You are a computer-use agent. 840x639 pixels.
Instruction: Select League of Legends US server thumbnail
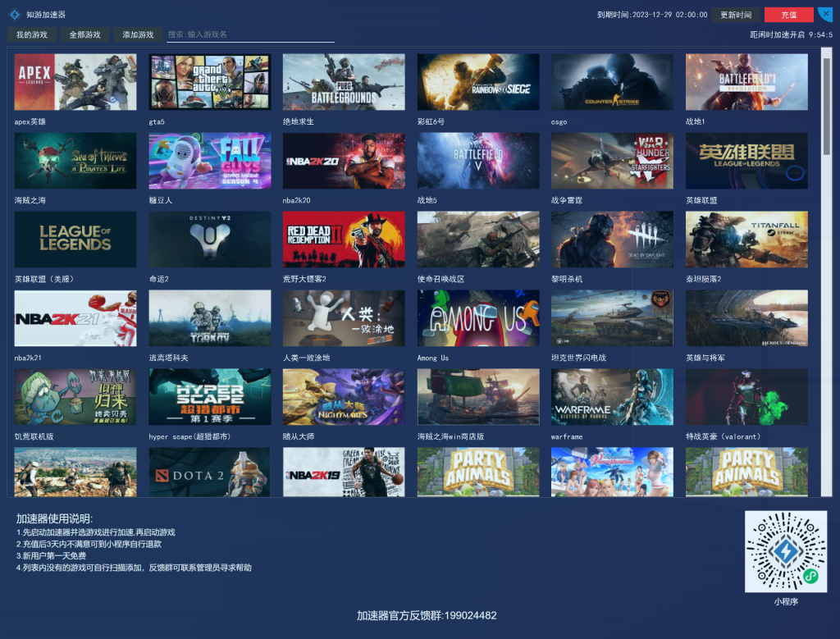coord(75,240)
